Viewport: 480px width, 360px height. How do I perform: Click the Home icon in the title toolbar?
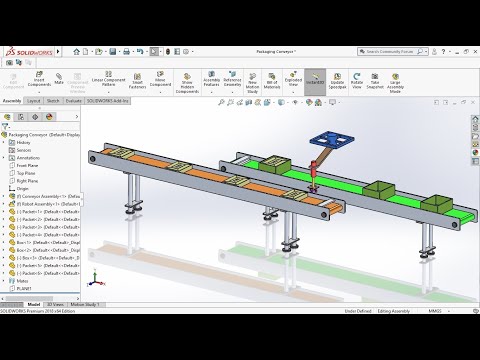tap(77, 52)
